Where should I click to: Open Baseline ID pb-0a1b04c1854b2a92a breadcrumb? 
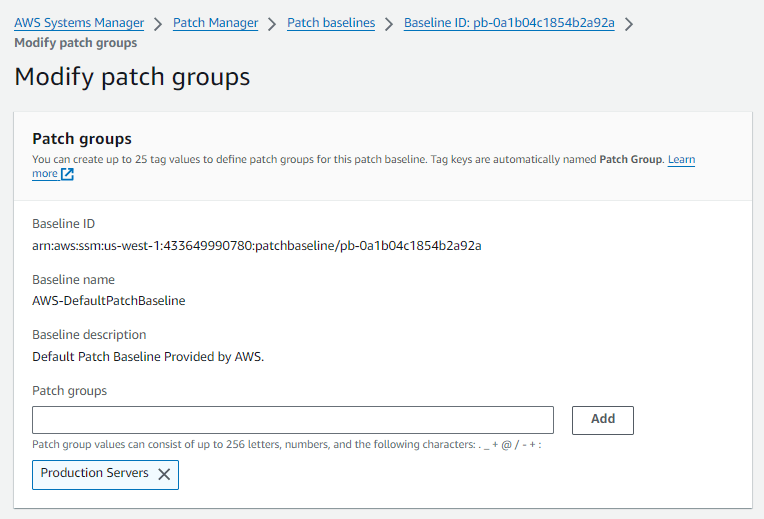tap(509, 23)
